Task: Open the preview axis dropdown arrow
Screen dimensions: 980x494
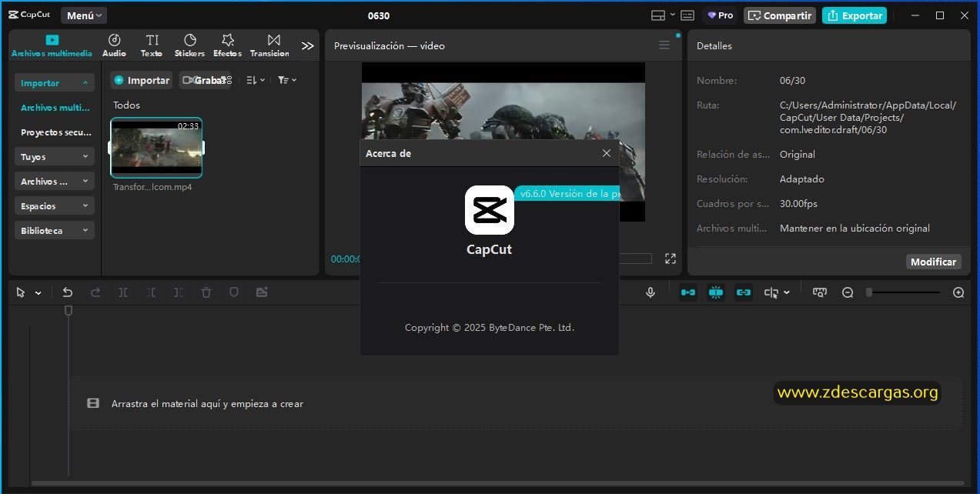Action: coord(787,292)
